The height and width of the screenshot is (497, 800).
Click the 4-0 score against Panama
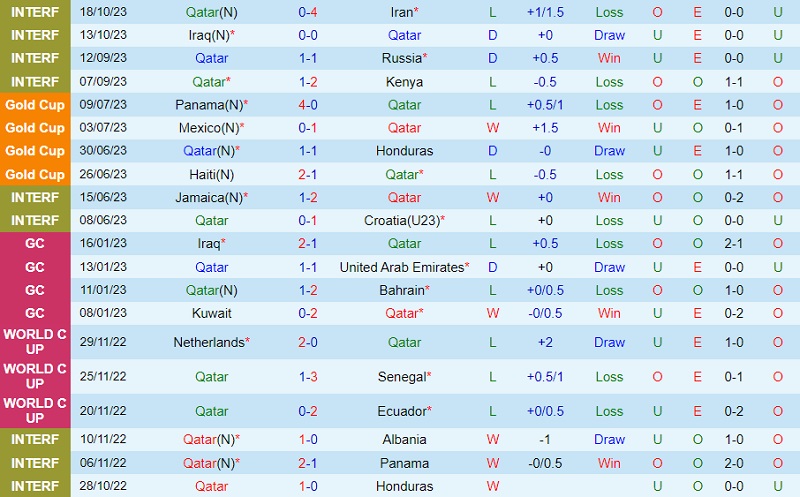[308, 104]
